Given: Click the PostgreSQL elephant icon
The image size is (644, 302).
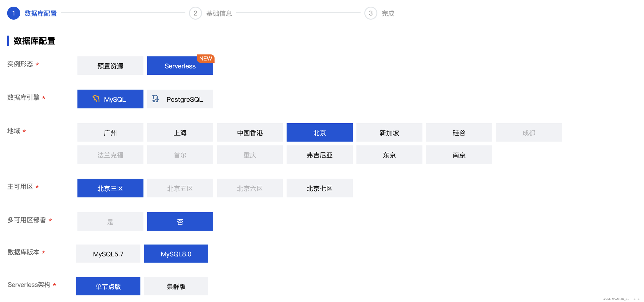Looking at the screenshot, I should pyautogui.click(x=155, y=99).
